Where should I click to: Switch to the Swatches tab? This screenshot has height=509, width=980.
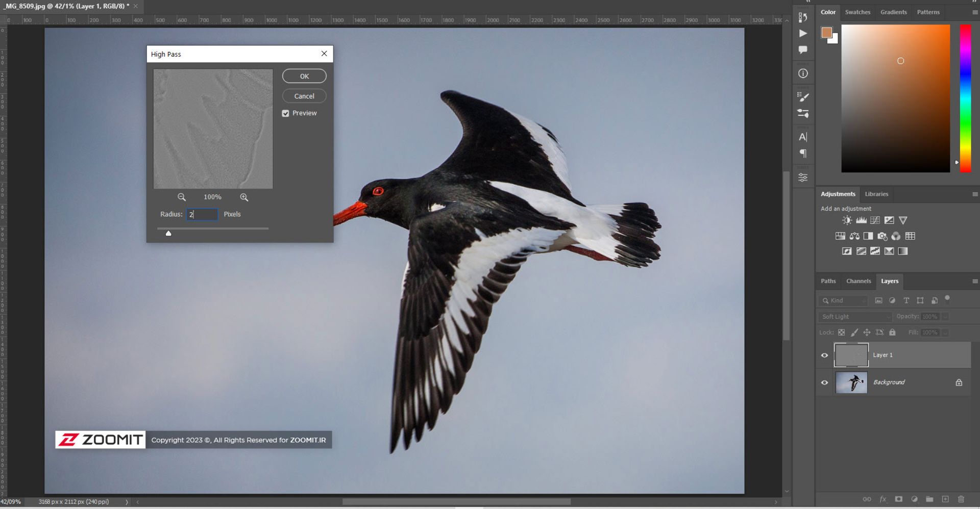click(857, 12)
